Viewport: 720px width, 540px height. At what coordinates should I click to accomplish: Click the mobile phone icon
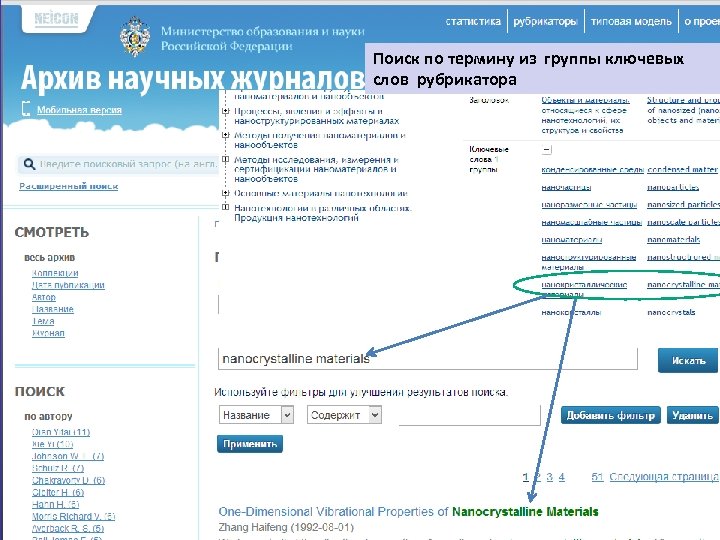(x=26, y=109)
